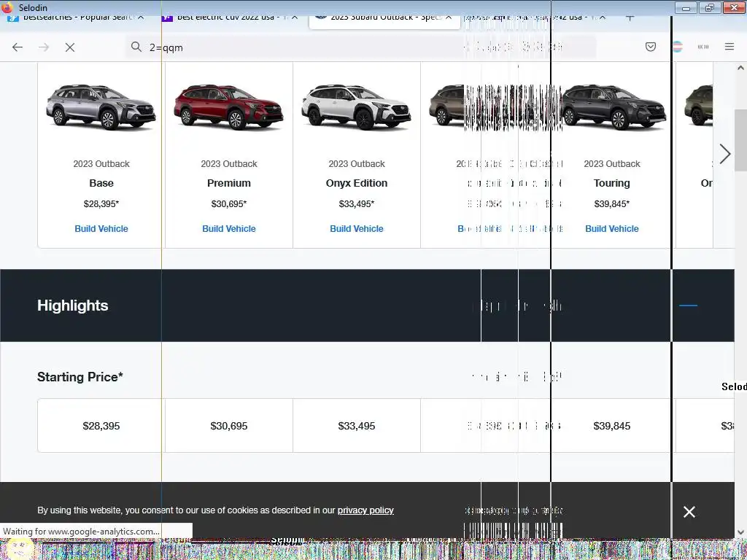The image size is (747, 560).
Task: Click the Onyx Edition trim name
Action: click(x=357, y=183)
